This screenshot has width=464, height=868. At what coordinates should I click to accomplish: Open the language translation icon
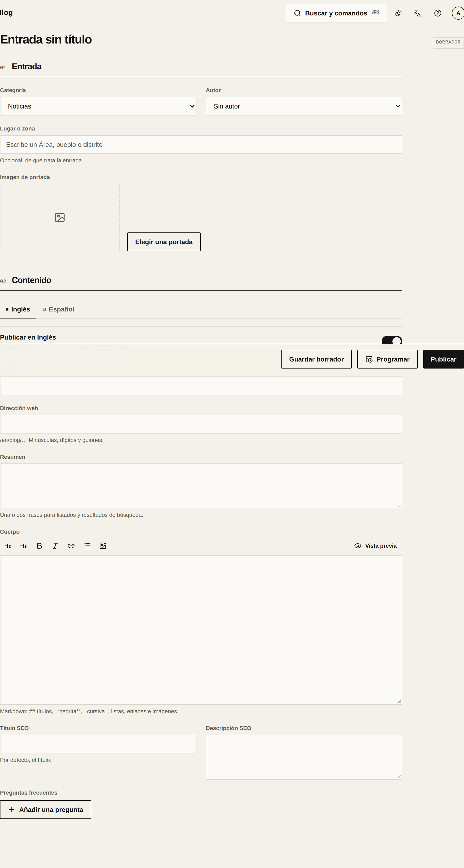(x=417, y=13)
